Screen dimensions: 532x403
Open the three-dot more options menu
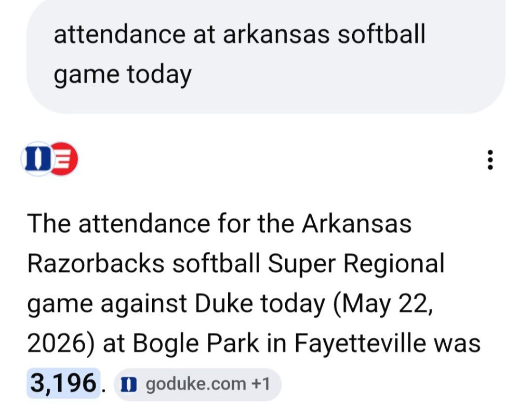pos(490,159)
